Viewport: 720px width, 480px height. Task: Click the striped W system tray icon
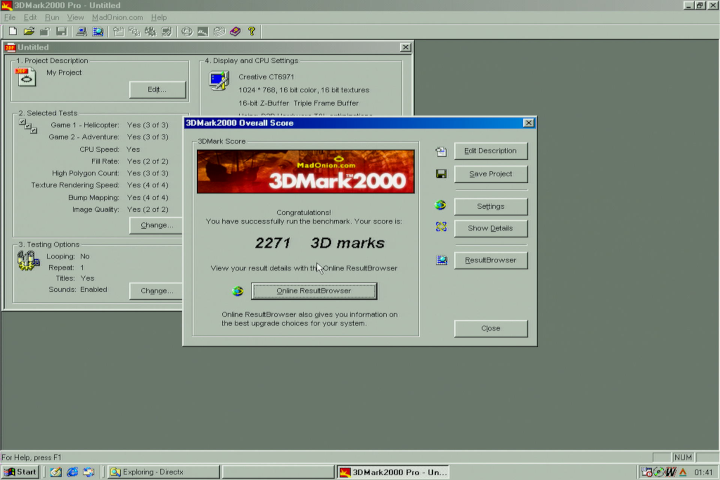(671, 472)
